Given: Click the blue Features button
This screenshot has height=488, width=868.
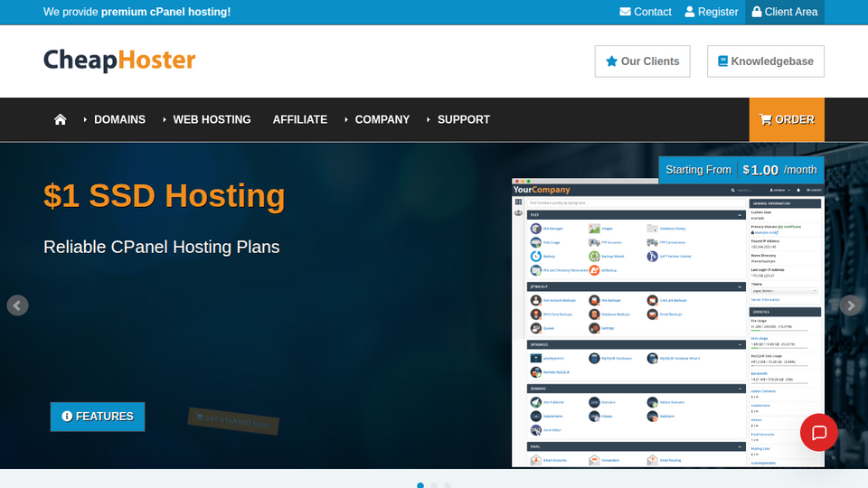Looking at the screenshot, I should (x=98, y=417).
